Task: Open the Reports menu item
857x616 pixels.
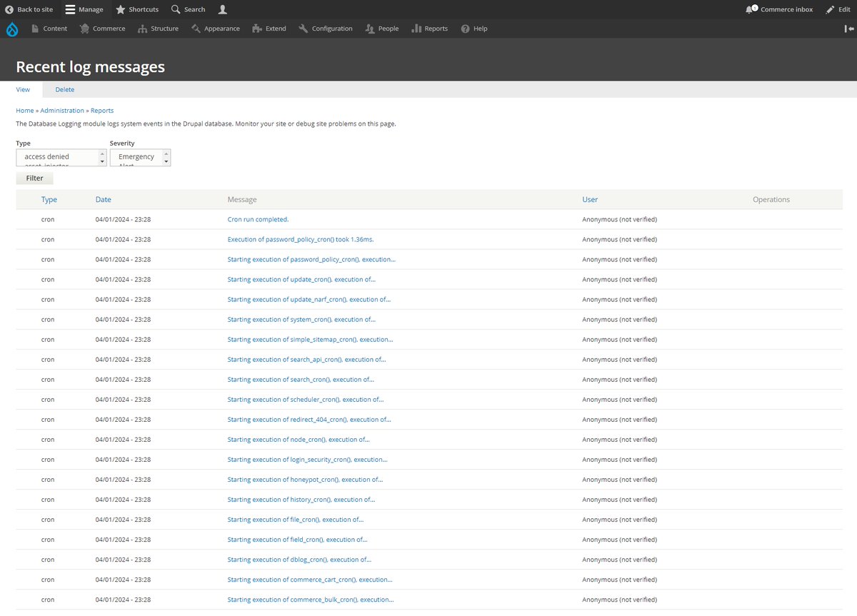Action: [436, 29]
